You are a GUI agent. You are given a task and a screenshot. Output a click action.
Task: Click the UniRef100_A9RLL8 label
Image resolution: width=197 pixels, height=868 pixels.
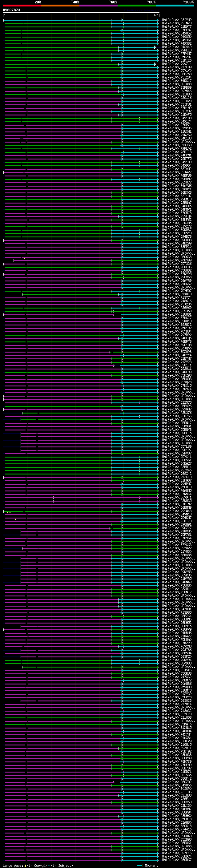click(177, 50)
